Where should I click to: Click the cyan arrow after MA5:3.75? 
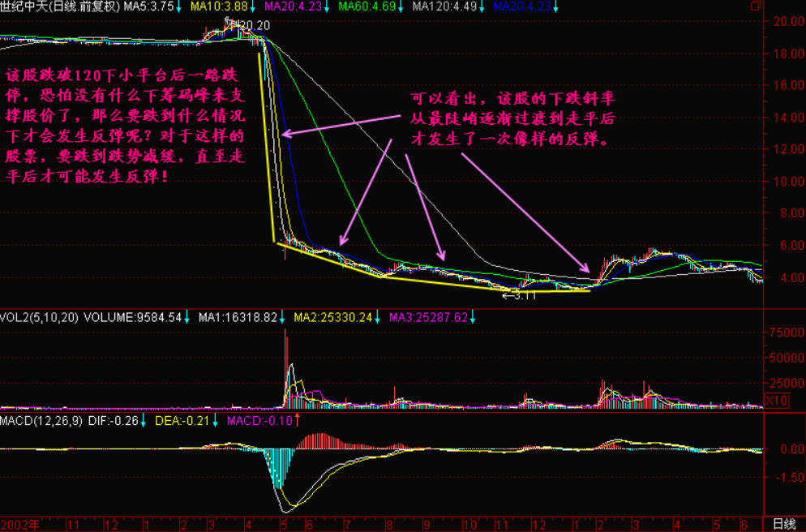click(179, 6)
